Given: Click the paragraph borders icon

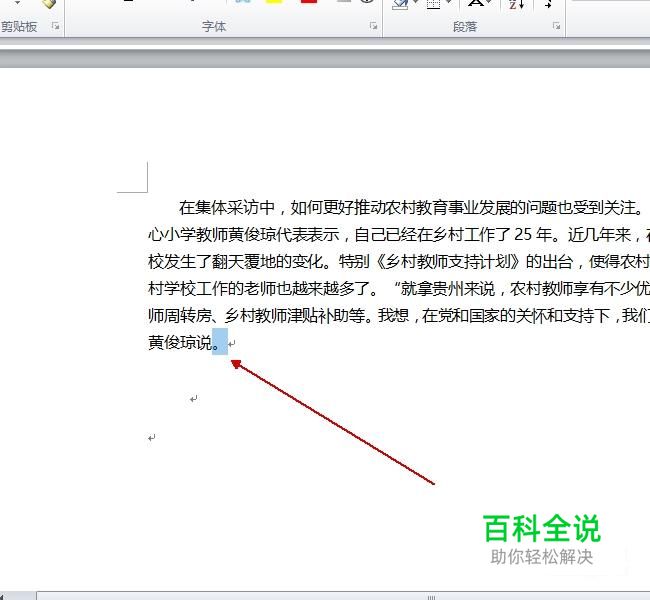Looking at the screenshot, I should (434, 4).
